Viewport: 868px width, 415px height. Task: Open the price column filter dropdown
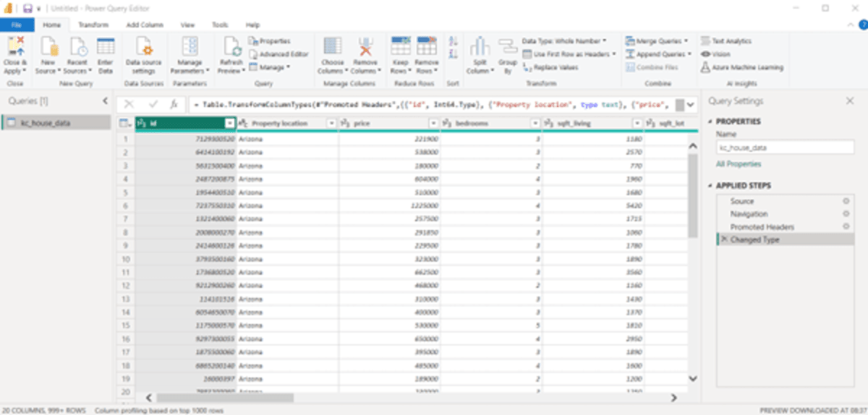pos(433,124)
